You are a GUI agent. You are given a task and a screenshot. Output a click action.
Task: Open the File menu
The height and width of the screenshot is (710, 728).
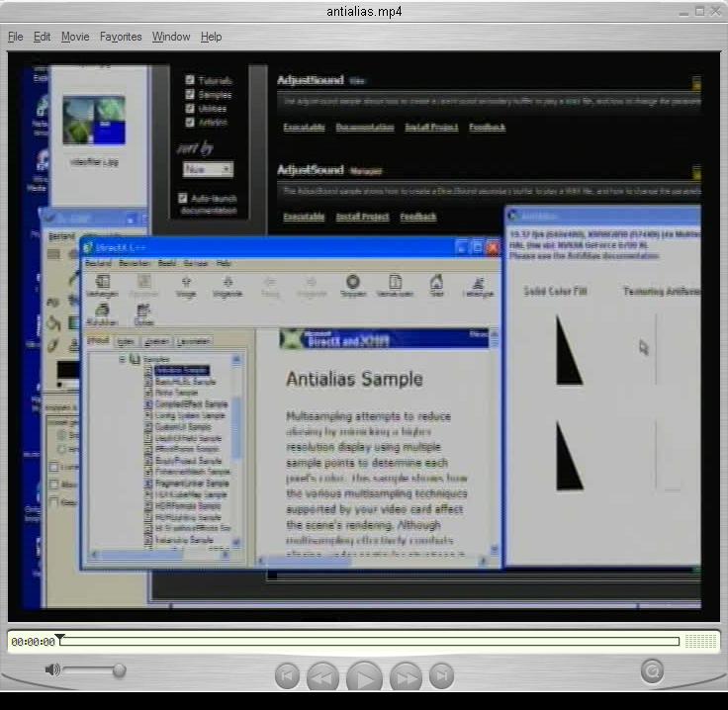pyautogui.click(x=15, y=37)
